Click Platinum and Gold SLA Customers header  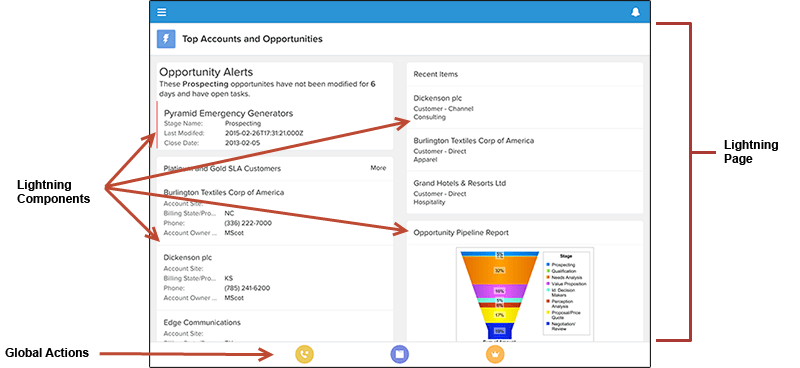pos(222,168)
